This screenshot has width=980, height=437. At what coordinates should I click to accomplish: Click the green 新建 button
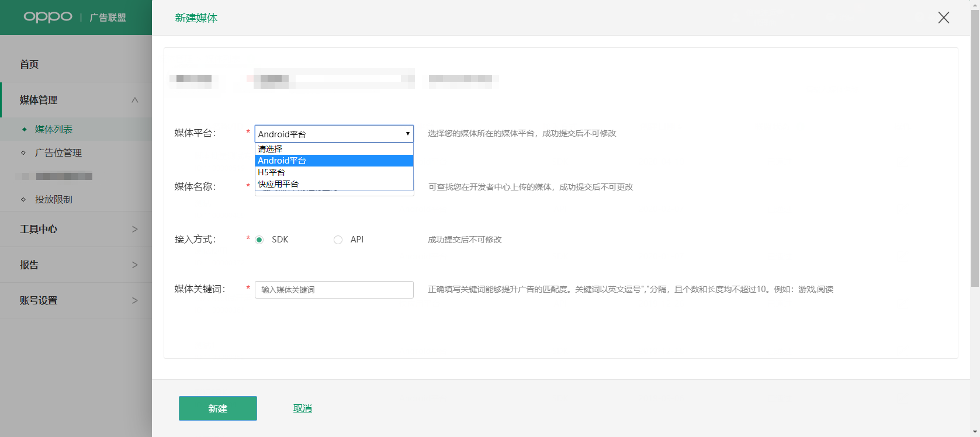(217, 408)
